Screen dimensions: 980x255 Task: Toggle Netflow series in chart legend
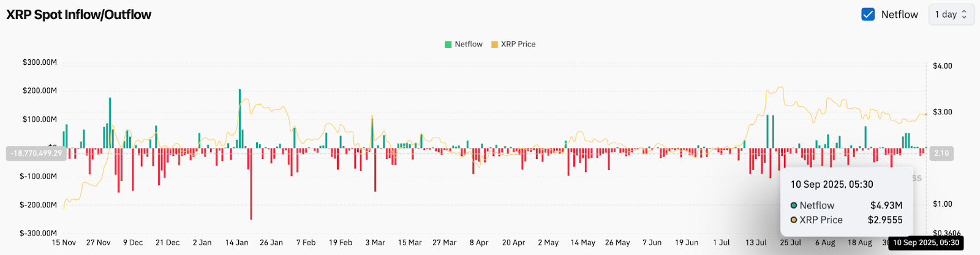click(464, 44)
